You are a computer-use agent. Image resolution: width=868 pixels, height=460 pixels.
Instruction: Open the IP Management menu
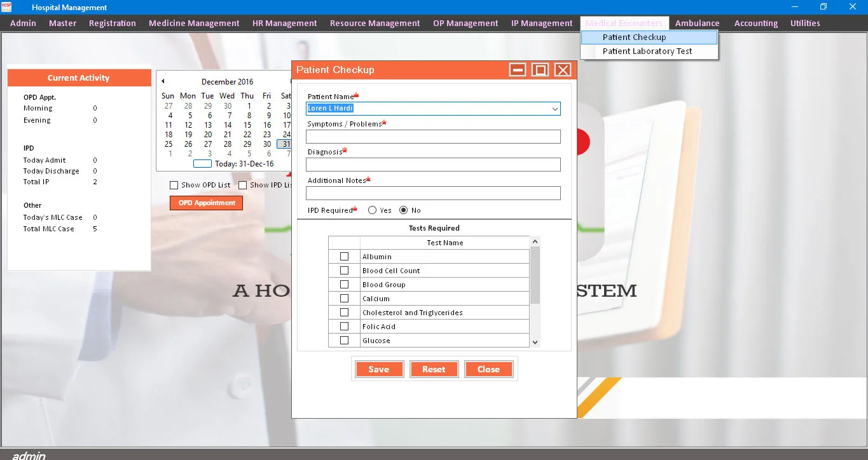tap(542, 24)
